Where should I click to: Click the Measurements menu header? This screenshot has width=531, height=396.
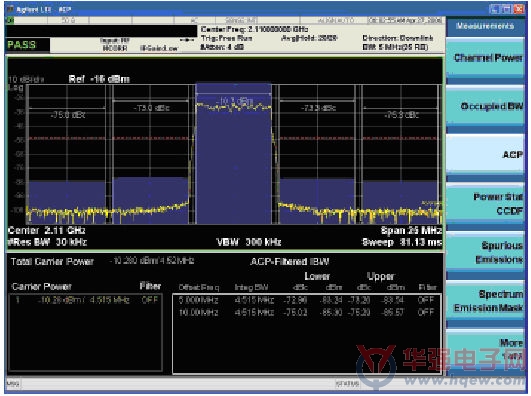(485, 26)
